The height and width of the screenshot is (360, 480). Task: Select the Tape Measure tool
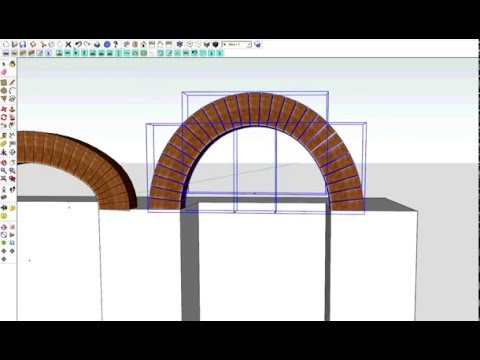pos(4,135)
